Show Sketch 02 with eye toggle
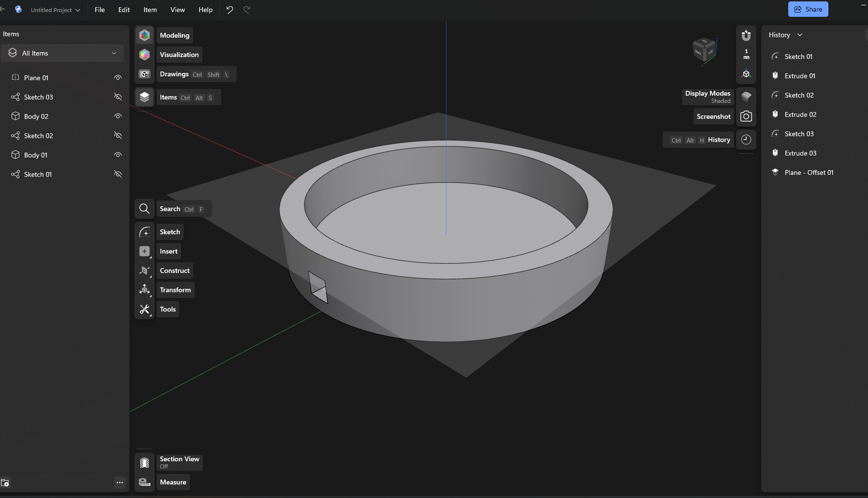Viewport: 868px width, 498px height. (117, 136)
